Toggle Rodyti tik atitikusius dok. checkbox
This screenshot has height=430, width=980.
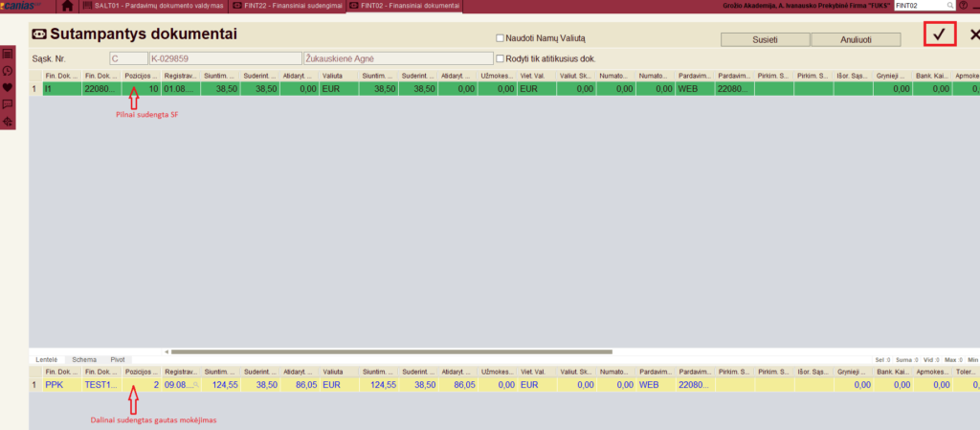(500, 58)
